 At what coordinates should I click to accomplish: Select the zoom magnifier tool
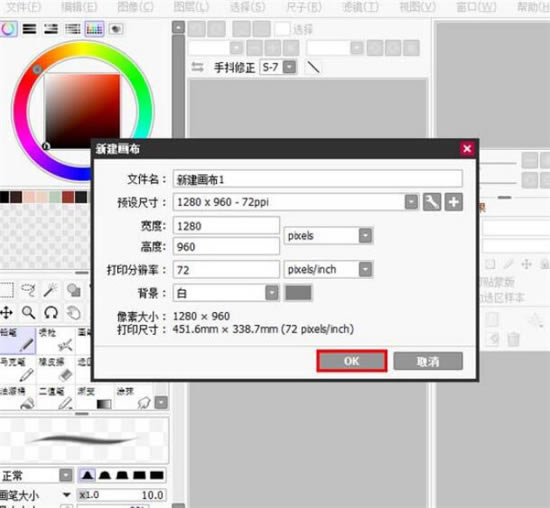[28, 312]
